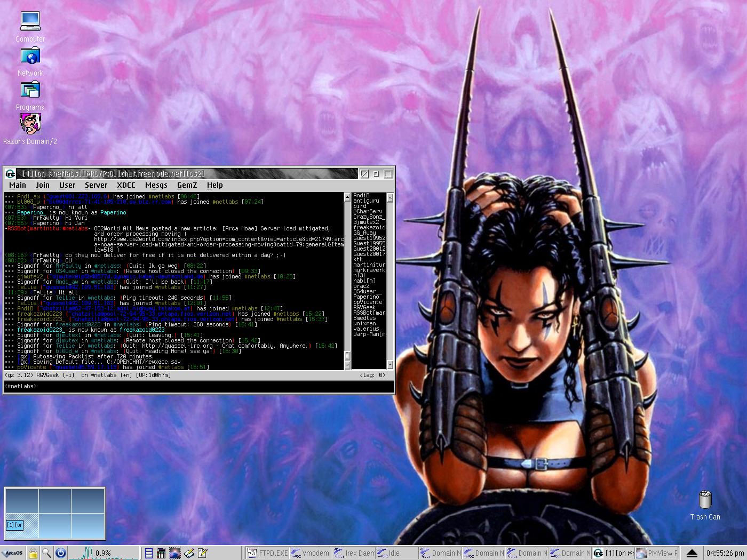The height and width of the screenshot is (560, 747).
Task: Select nick valerius in user list
Action: tap(366, 329)
